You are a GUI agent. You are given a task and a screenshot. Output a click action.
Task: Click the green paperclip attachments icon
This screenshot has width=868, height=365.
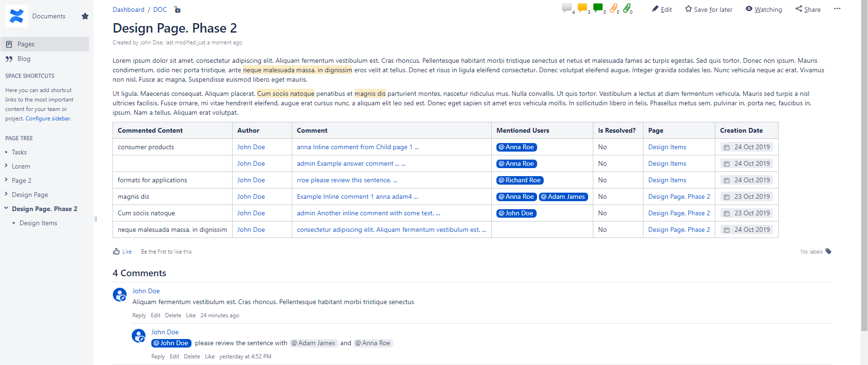[x=627, y=8]
